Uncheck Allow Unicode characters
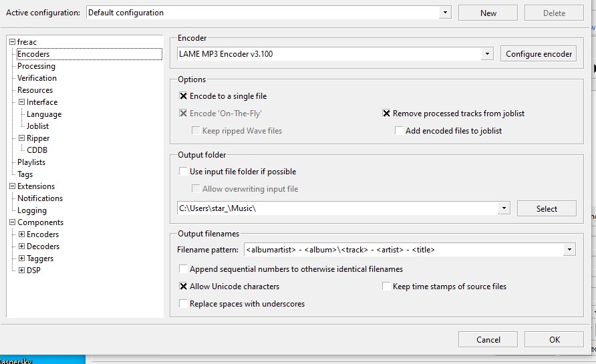Image resolution: width=596 pixels, height=364 pixels. pos(183,287)
